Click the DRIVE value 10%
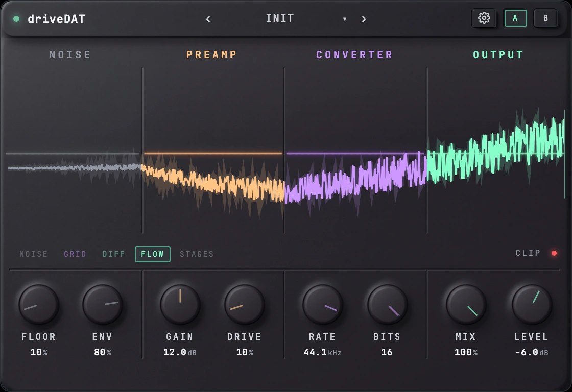 point(245,352)
